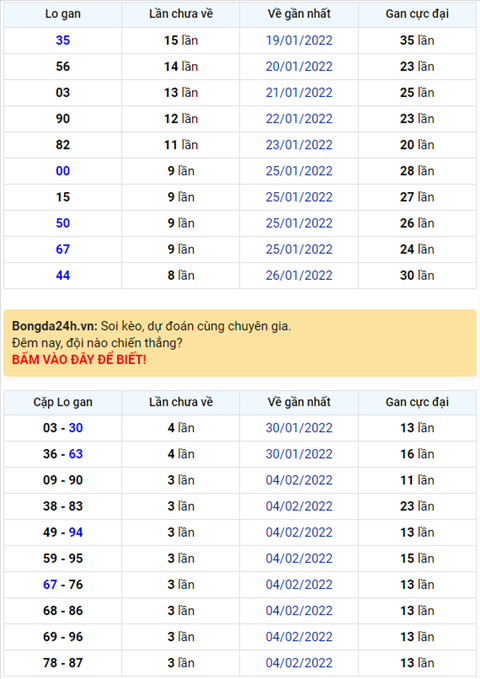The width and height of the screenshot is (480, 679).
Task: Click the '8 lần' cell in row 44
Action: coord(181,275)
